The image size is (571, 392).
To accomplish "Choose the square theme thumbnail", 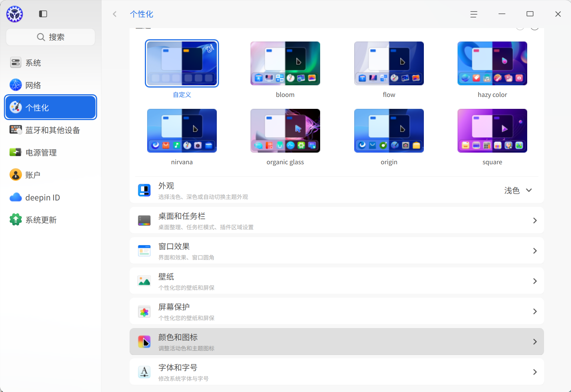I will click(492, 131).
